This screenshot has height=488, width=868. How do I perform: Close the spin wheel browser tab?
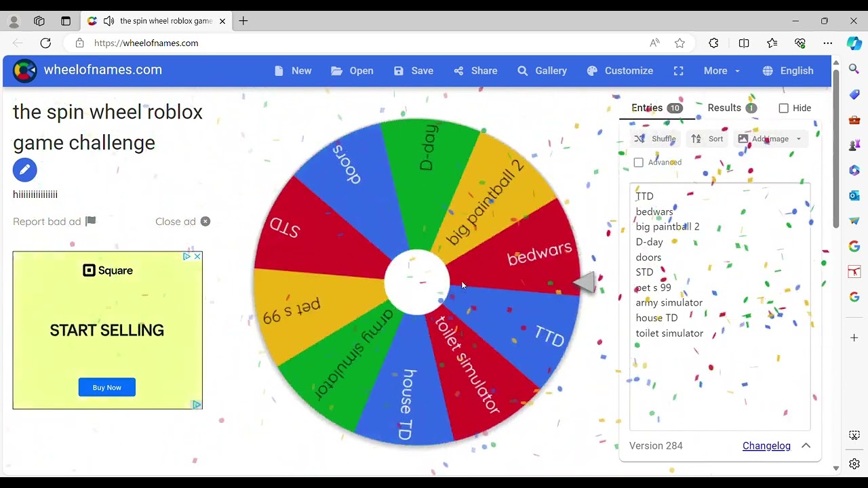pos(222,21)
